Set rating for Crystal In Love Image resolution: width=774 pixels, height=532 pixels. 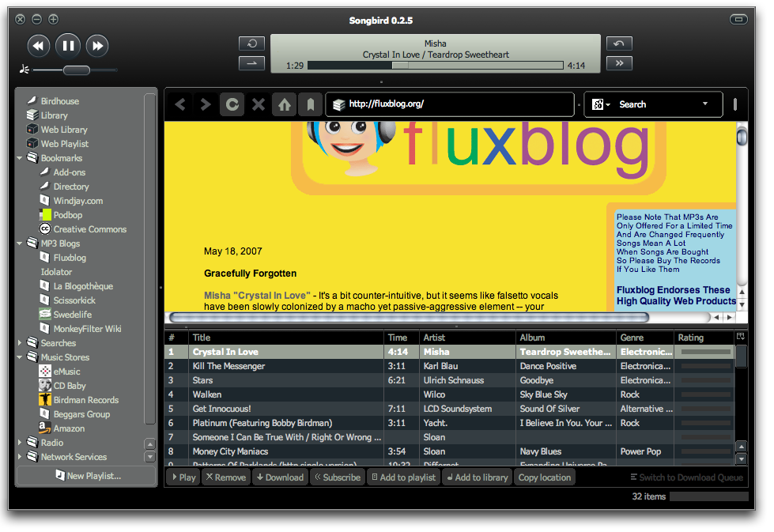(705, 353)
